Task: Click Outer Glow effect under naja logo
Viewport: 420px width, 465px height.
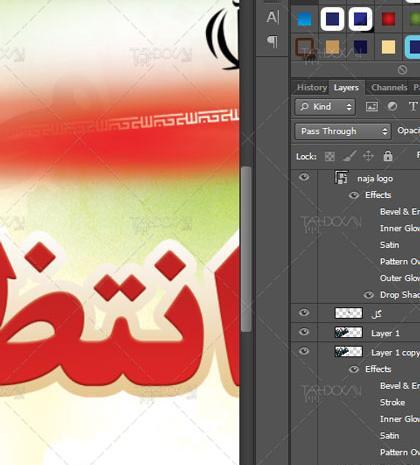Action: coord(400,278)
